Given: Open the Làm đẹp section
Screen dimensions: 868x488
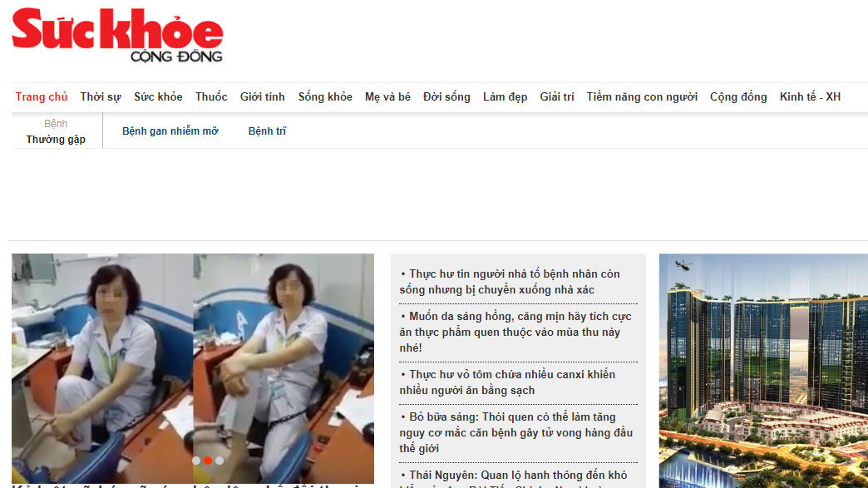Looking at the screenshot, I should [x=505, y=96].
